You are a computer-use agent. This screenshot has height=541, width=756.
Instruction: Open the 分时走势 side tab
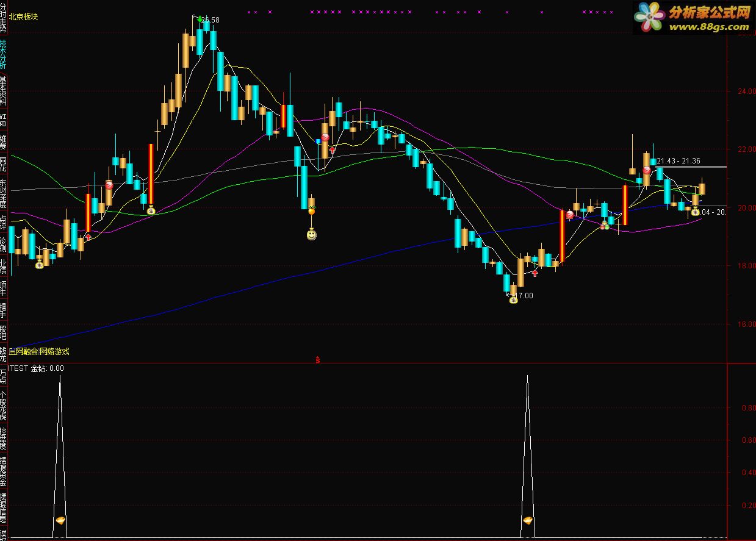coord(4,18)
